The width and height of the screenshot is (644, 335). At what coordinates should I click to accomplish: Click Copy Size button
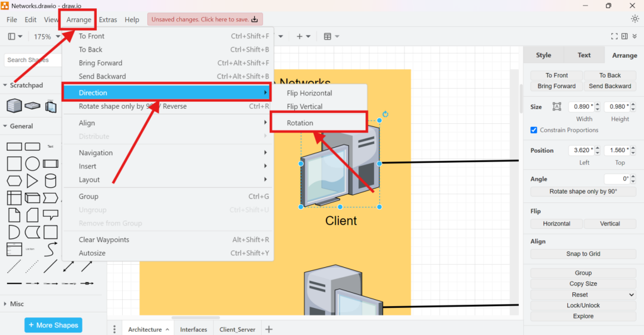[583, 283]
